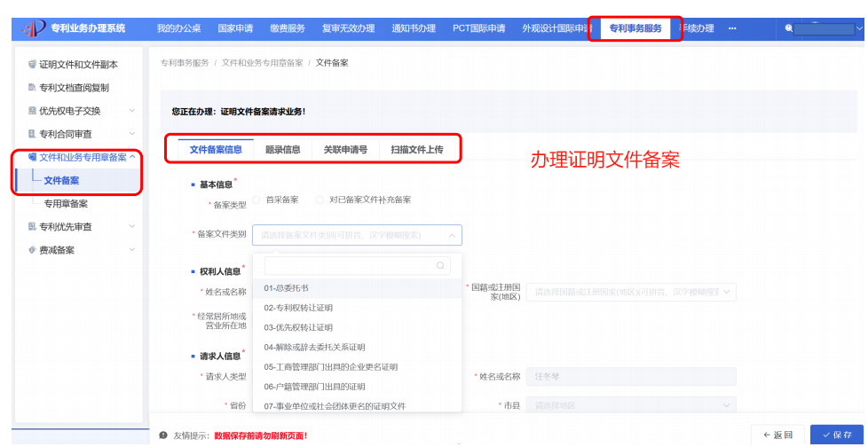Click the 专利文档查阅复制 sidebar icon

[32, 88]
